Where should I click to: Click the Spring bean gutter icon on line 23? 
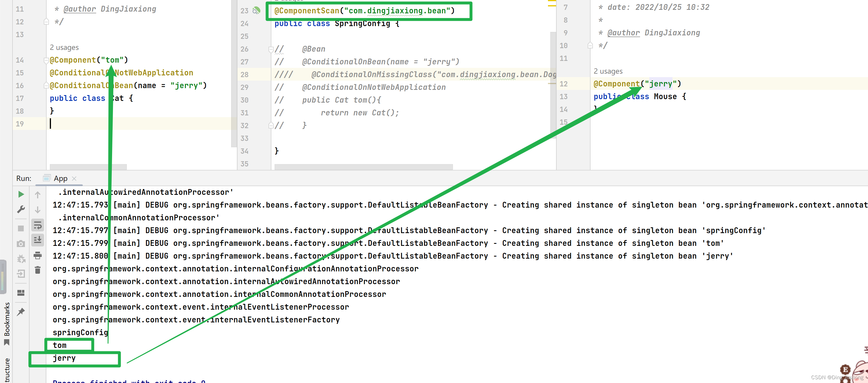[257, 11]
